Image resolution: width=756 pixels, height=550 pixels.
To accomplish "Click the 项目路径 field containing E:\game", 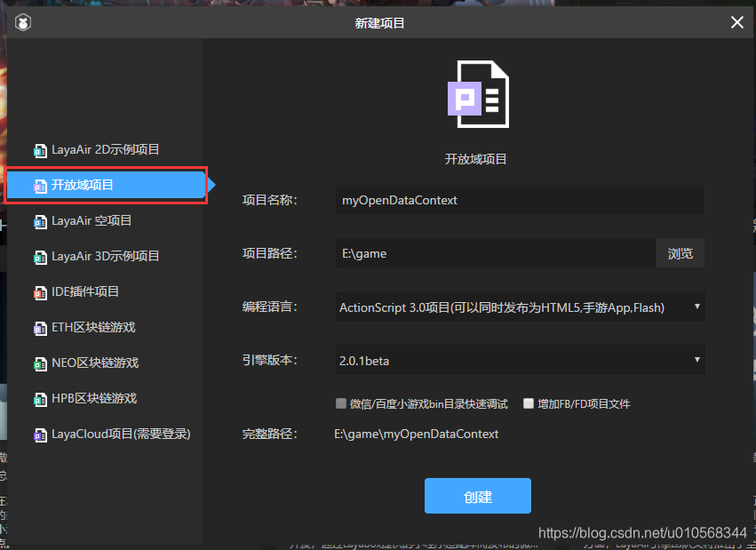I will pyautogui.click(x=496, y=253).
